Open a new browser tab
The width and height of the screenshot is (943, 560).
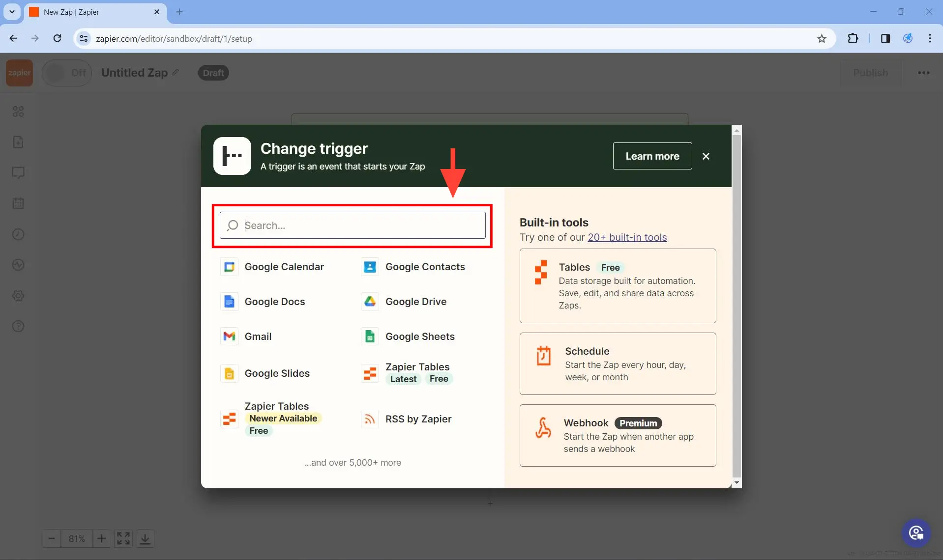(179, 12)
